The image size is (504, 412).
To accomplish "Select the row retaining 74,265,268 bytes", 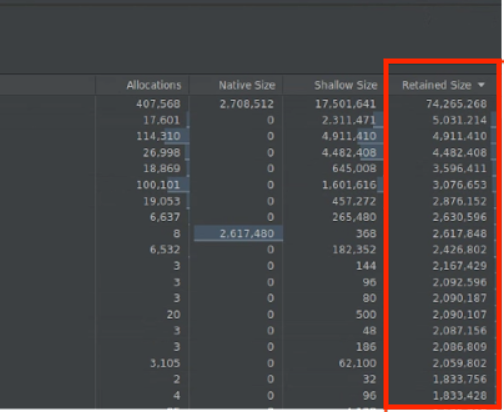I will 248,104.
